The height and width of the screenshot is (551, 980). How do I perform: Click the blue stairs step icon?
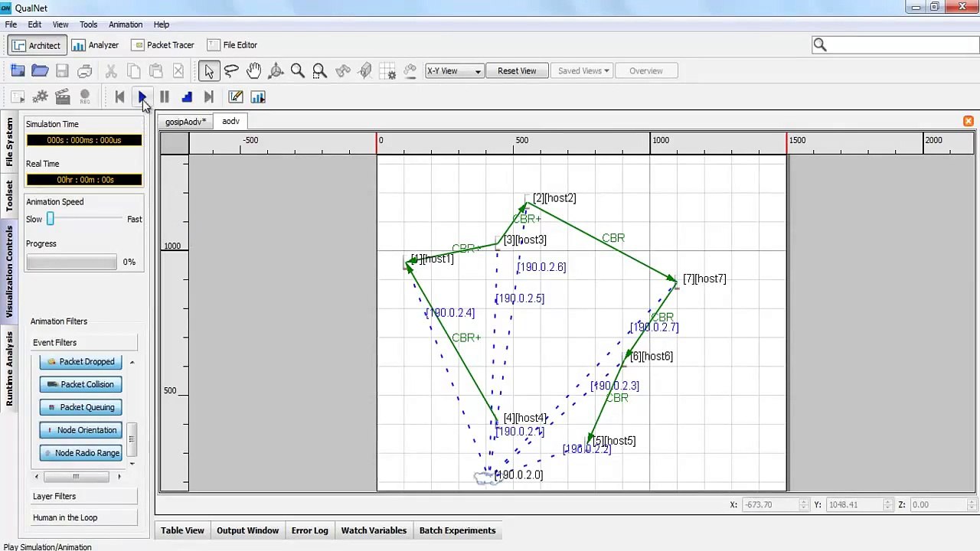[x=187, y=97]
